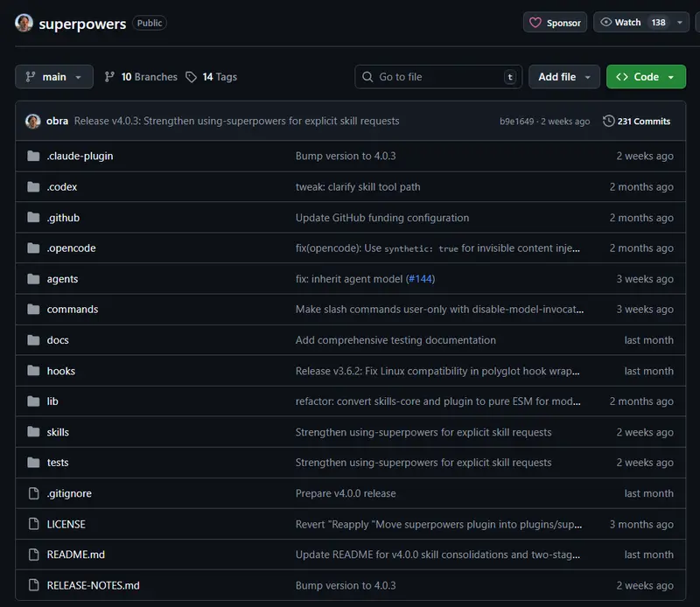View all 231 Commits
Screen dimensions: 700x607
tap(642, 122)
